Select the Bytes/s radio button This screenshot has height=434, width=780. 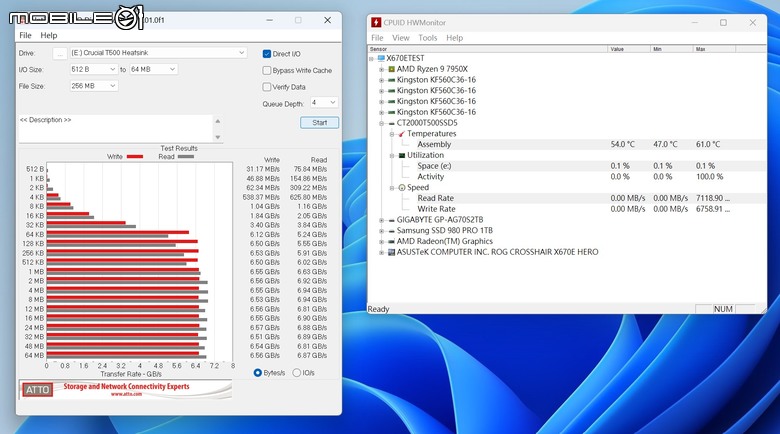click(x=258, y=373)
